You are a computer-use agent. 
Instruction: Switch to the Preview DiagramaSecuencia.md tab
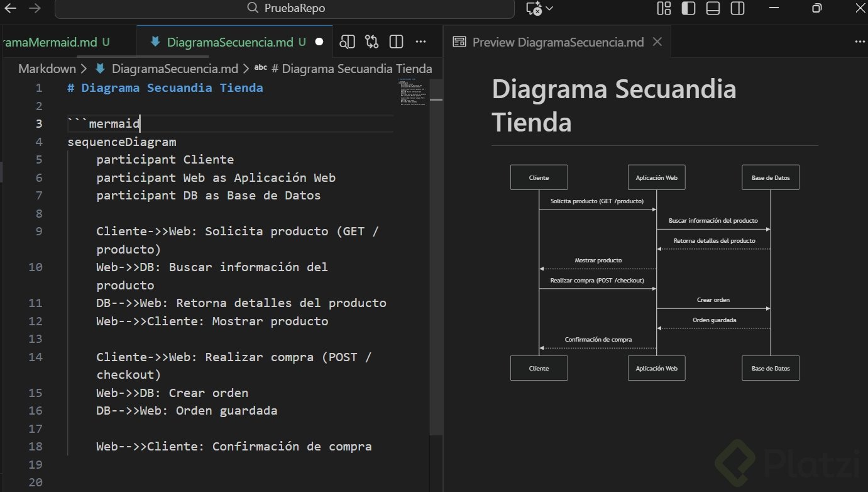pos(558,42)
